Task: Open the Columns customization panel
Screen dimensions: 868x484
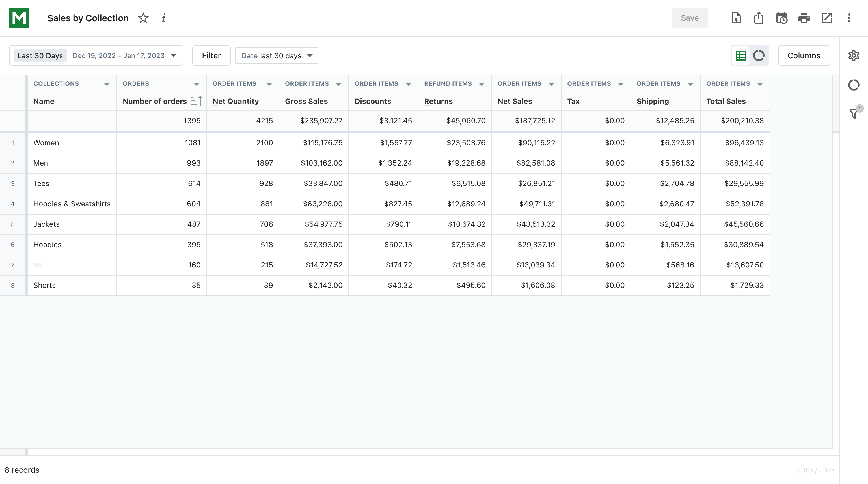Action: click(x=804, y=55)
